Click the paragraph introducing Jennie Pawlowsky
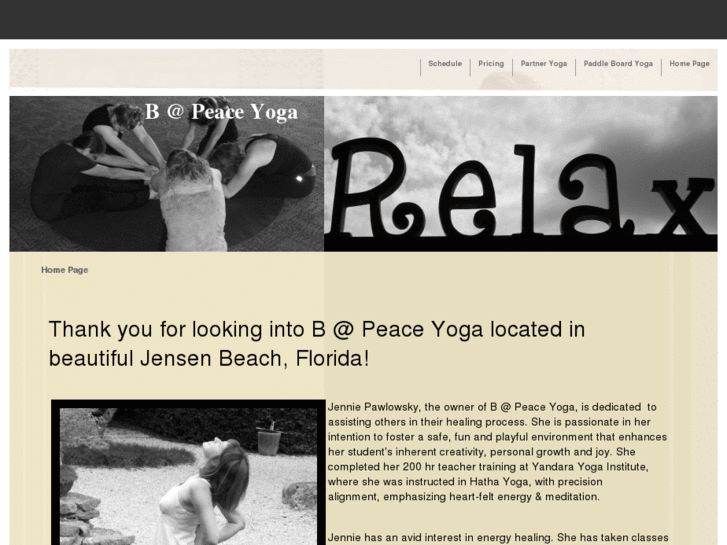Screen dimensions: 727x545 click(x=497, y=452)
